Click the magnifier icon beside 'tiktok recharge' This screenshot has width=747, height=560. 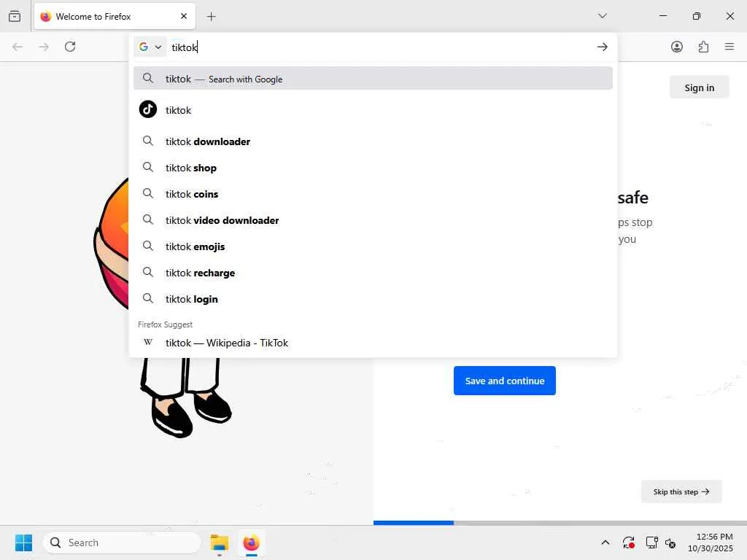click(148, 271)
